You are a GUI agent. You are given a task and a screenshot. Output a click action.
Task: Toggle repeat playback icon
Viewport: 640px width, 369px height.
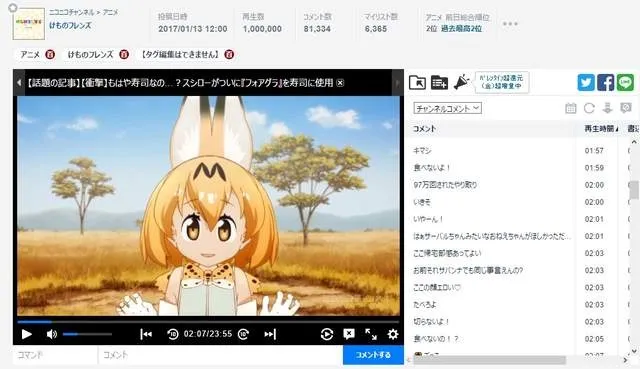click(327, 334)
